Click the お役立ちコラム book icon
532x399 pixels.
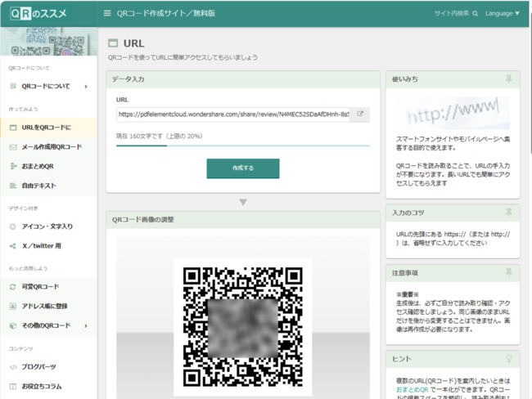point(13,386)
